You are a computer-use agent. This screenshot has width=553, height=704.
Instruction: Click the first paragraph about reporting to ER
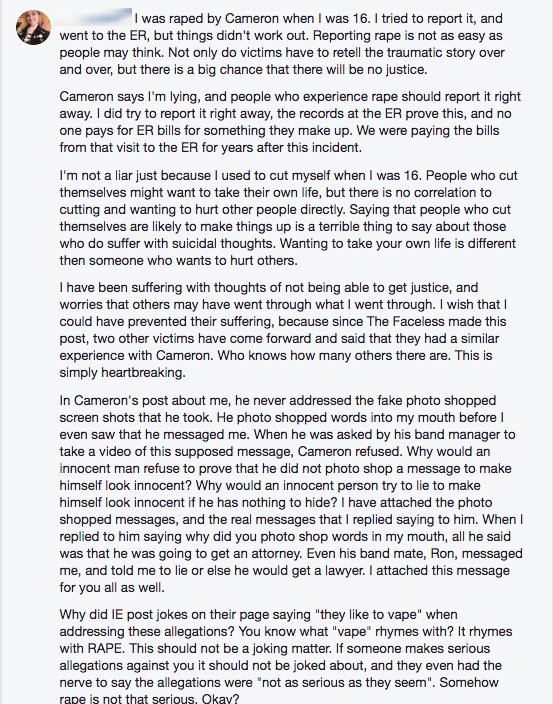pyautogui.click(x=284, y=44)
